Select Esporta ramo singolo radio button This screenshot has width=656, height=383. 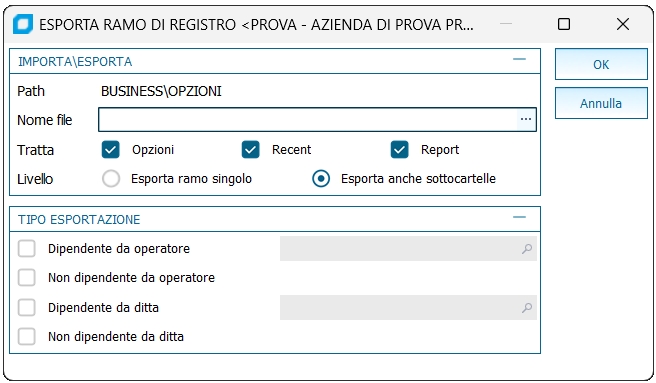point(111,179)
